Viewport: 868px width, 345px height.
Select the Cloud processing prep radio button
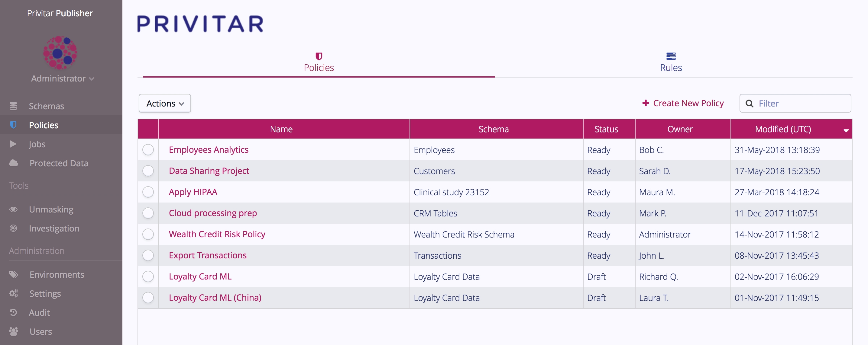(x=148, y=213)
